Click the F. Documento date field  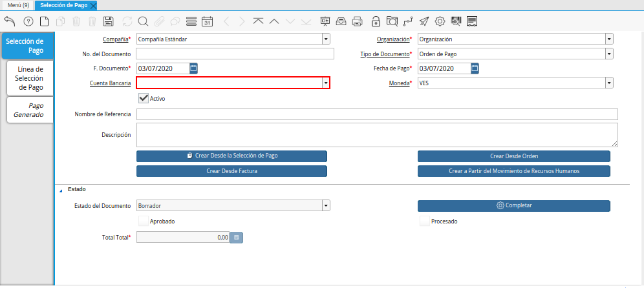point(163,68)
